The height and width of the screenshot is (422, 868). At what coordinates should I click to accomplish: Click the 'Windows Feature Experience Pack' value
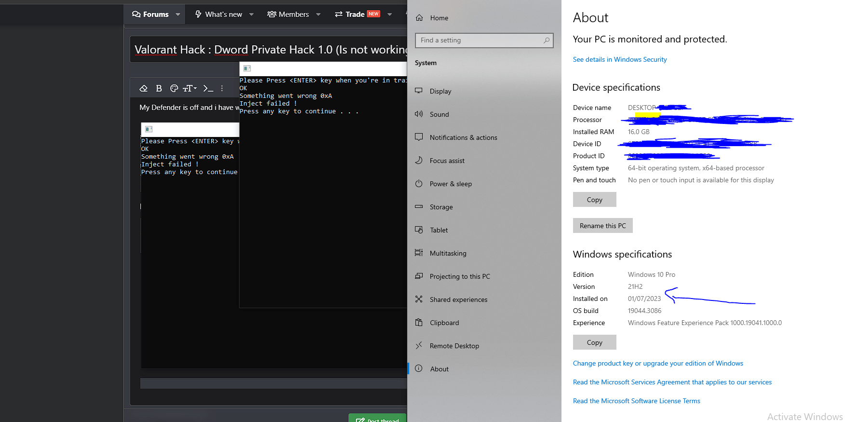click(x=705, y=323)
